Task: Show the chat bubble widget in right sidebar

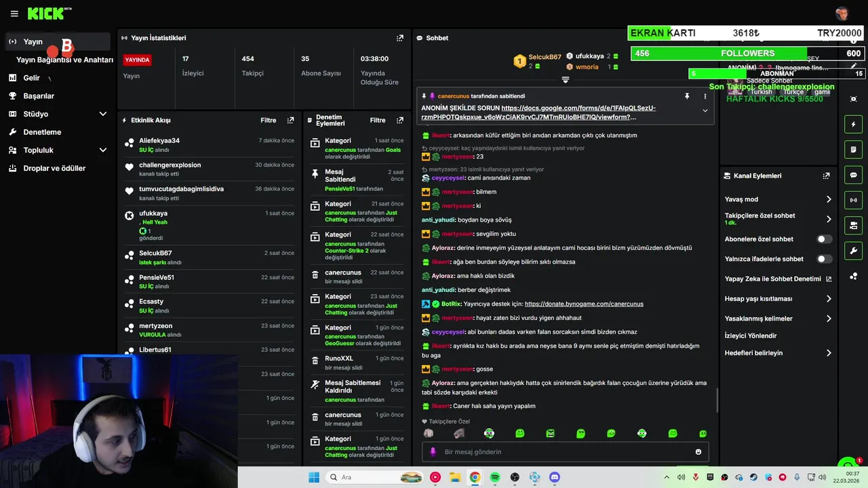Action: pos(854,175)
